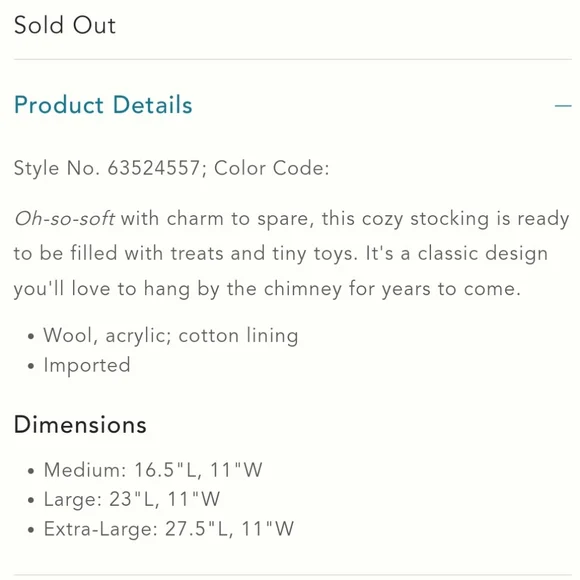This screenshot has width=580, height=580.
Task: Click the bullet point before Extra-Large
Action: pyautogui.click(x=31, y=530)
